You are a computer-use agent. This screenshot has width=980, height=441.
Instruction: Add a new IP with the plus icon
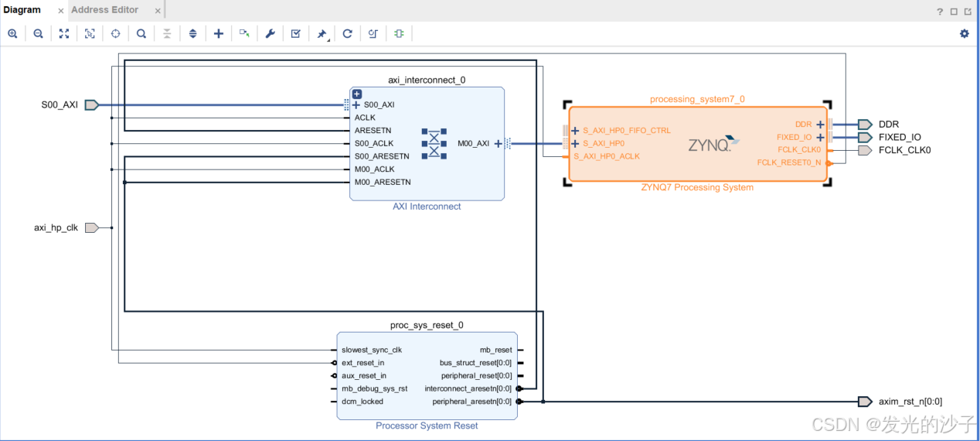pyautogui.click(x=219, y=33)
